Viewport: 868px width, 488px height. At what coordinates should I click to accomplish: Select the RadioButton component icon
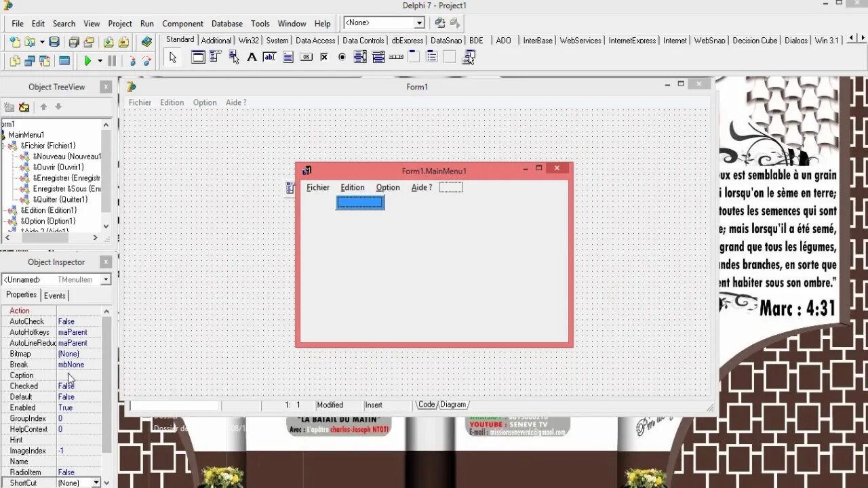click(342, 58)
